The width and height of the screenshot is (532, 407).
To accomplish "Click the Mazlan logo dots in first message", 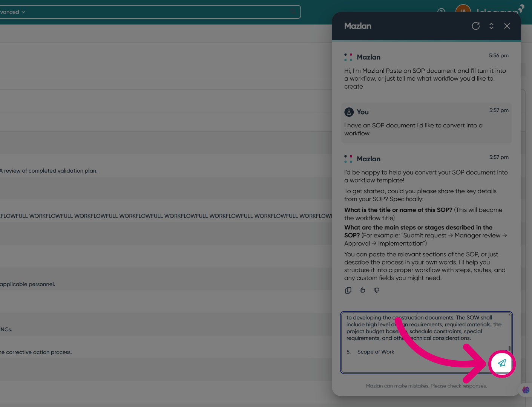I will click(x=348, y=57).
